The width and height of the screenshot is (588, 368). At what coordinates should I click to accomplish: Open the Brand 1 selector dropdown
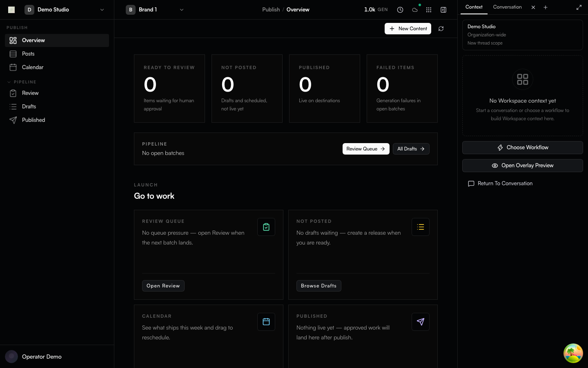pyautogui.click(x=155, y=10)
